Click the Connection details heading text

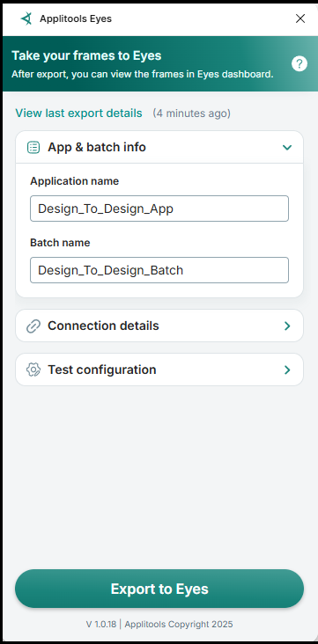click(x=103, y=326)
